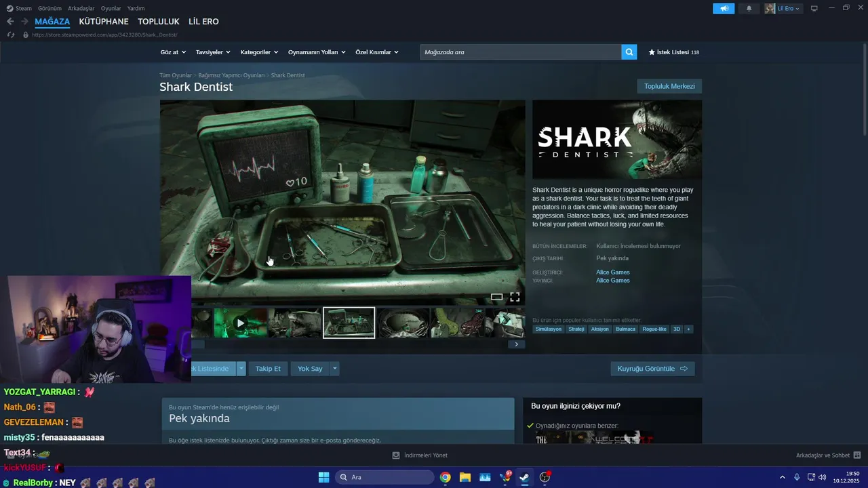Image resolution: width=868 pixels, height=488 pixels.
Task: Open the Windows Start menu
Action: [x=323, y=477]
